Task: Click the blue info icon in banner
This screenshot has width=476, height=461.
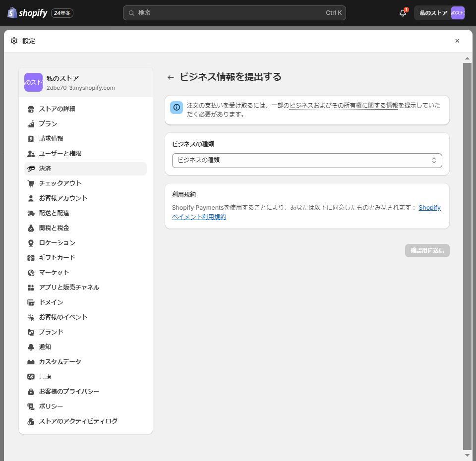Action: 177,108
